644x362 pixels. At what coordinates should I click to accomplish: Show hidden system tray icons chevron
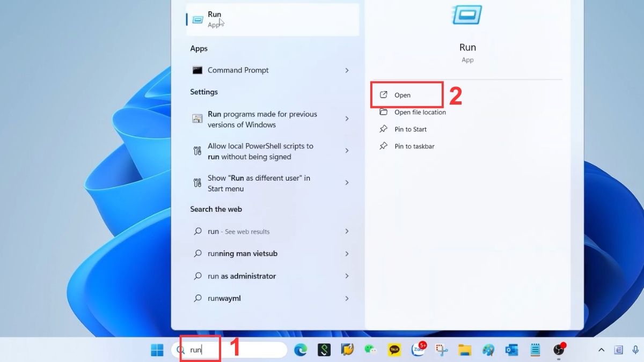coord(602,350)
